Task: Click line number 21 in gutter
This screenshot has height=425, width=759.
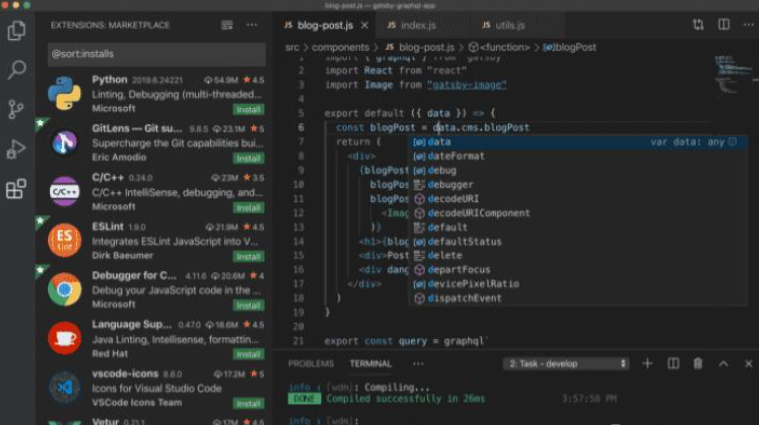Action: pyautogui.click(x=299, y=341)
